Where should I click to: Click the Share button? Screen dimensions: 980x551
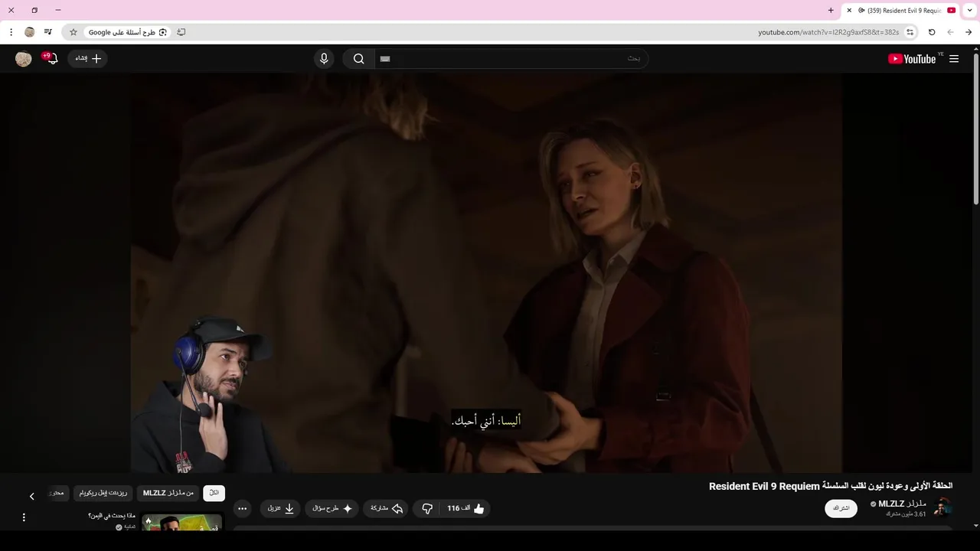[386, 508]
